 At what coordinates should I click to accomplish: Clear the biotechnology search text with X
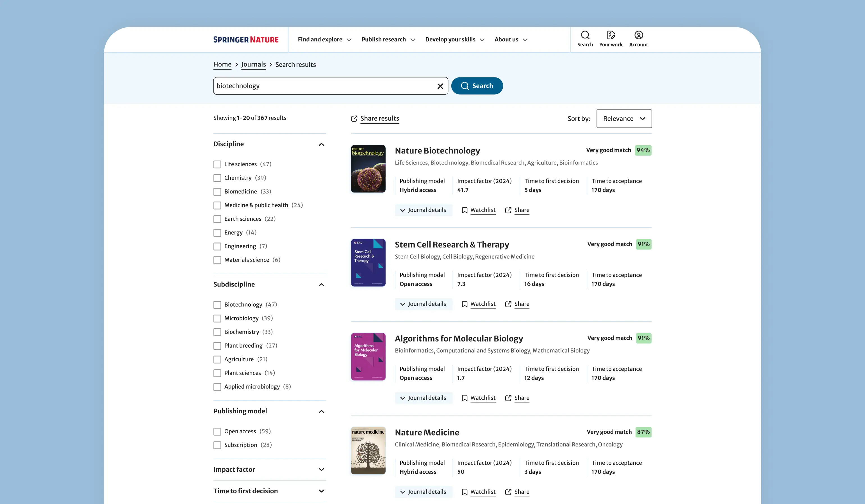[x=440, y=86]
